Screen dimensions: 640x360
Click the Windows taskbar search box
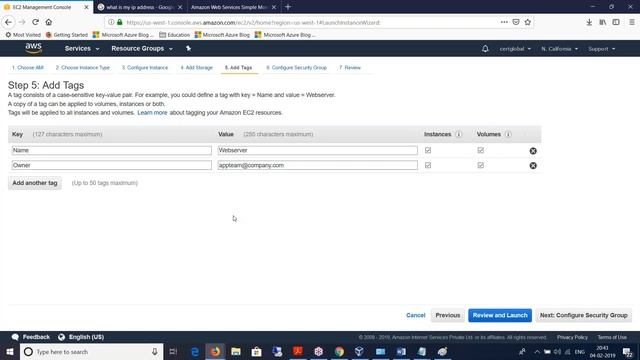tap(92, 351)
